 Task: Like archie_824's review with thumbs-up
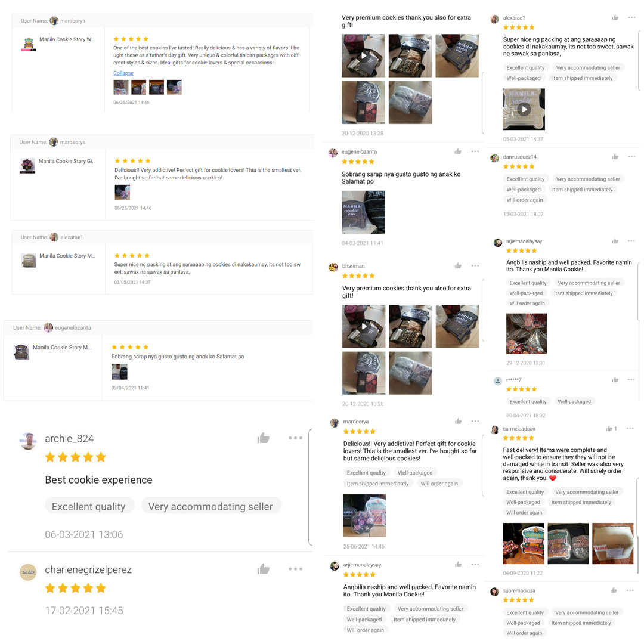click(x=264, y=438)
